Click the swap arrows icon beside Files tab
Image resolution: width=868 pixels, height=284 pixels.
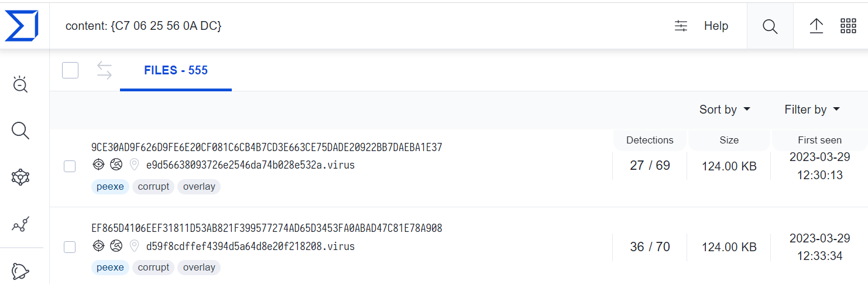click(x=104, y=70)
